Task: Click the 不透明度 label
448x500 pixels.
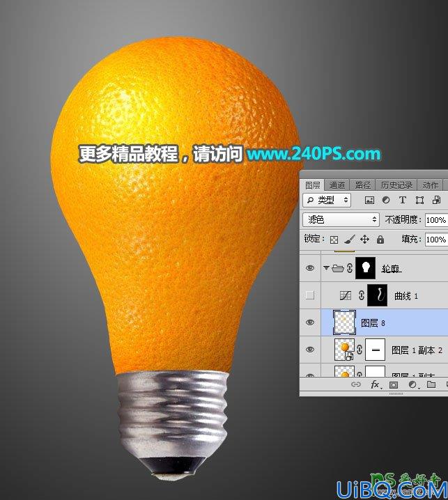Action: coord(403,219)
